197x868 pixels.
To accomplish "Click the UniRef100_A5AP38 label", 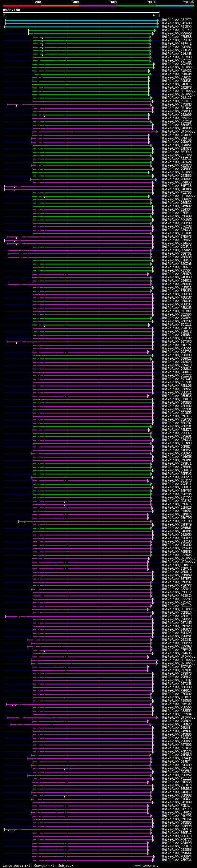I will pos(177,111).
